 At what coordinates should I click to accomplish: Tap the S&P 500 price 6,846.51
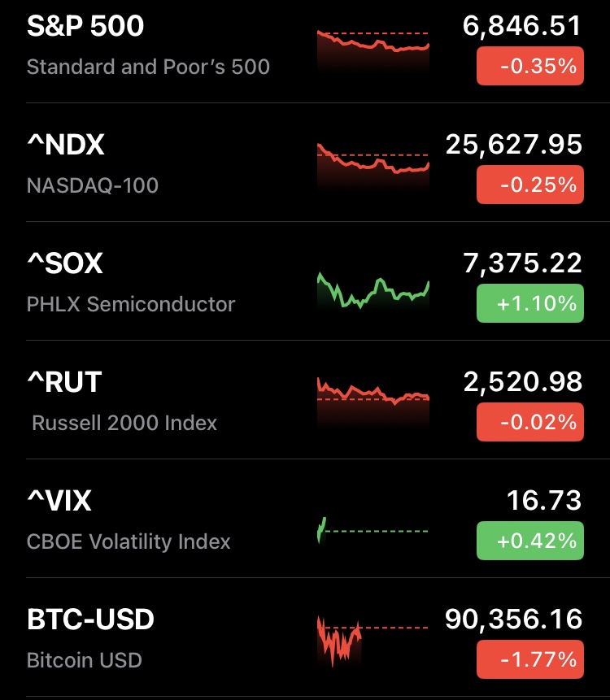(x=522, y=26)
